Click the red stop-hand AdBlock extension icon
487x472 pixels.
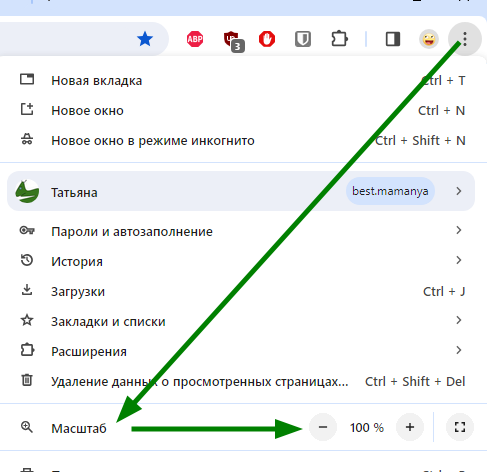[x=267, y=39]
